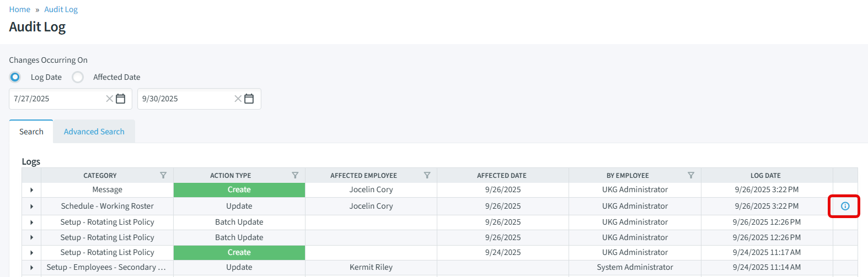Go to the Home breadcrumb link

pos(20,9)
